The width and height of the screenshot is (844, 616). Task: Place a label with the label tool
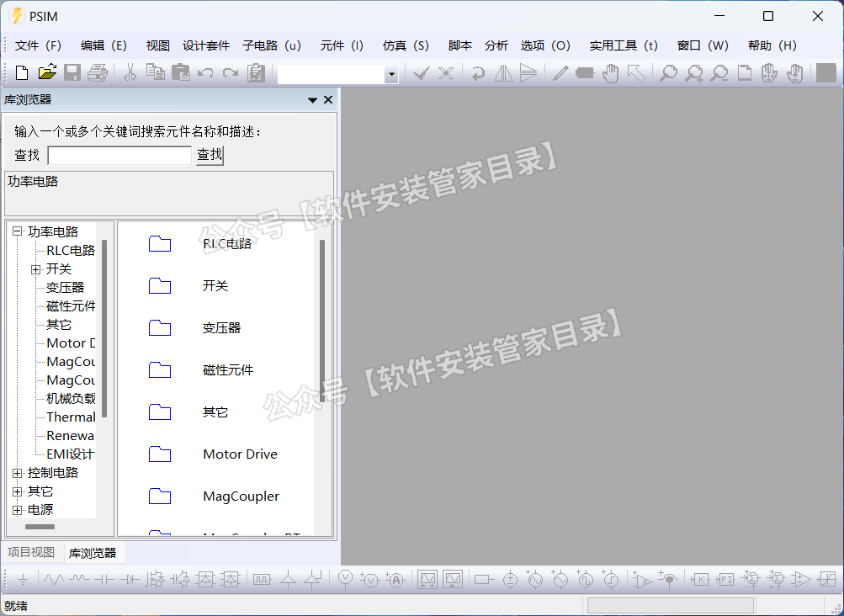(585, 72)
